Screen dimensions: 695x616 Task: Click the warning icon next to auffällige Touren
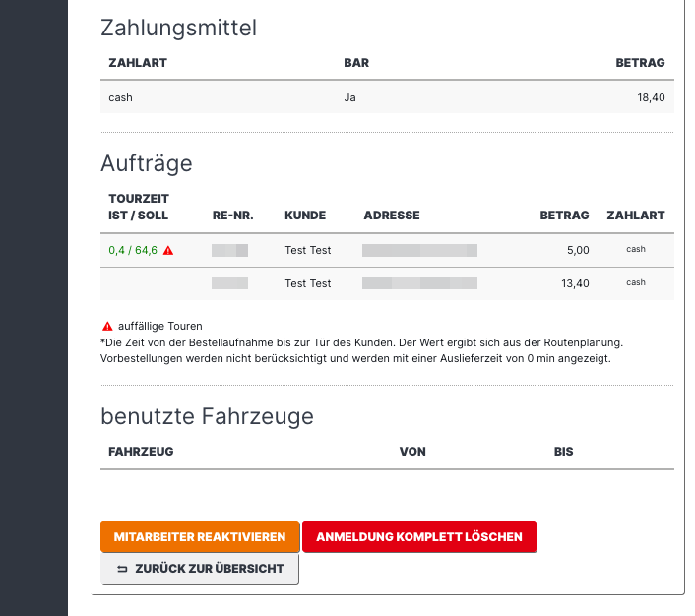[x=107, y=326]
